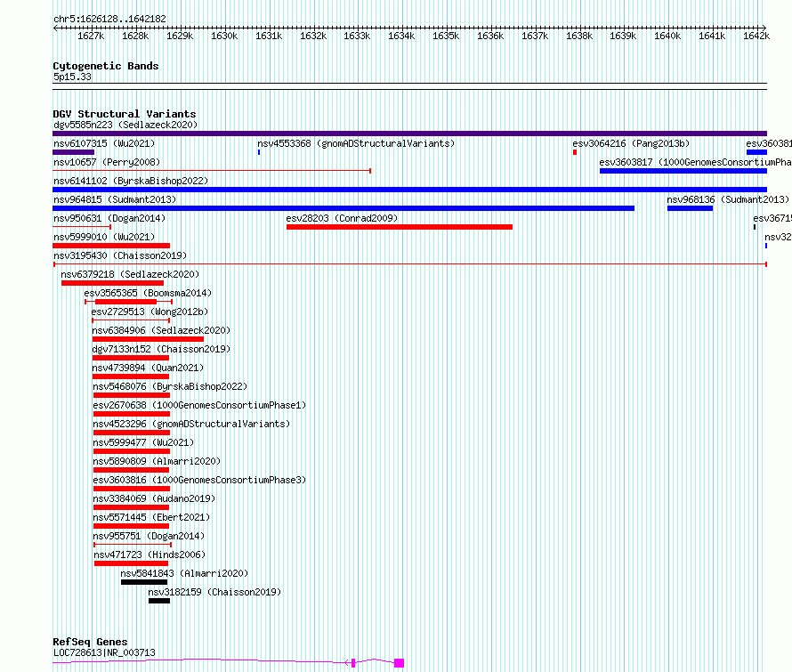This screenshot has height=672, width=792.
Task: Select the nsv964815 (Sudmant2013) blue bar
Action: (343, 208)
